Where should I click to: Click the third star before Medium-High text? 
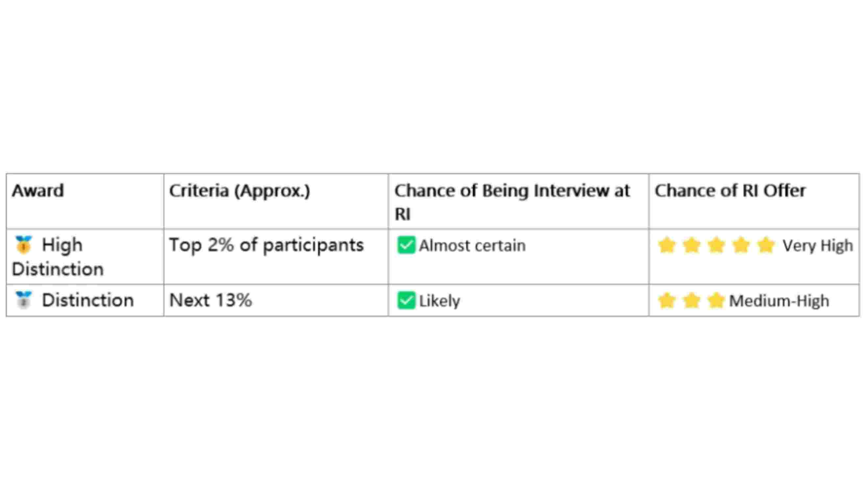[x=716, y=300]
